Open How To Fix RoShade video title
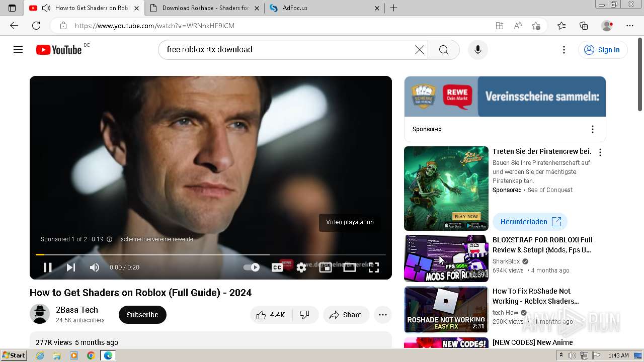 pos(536,296)
